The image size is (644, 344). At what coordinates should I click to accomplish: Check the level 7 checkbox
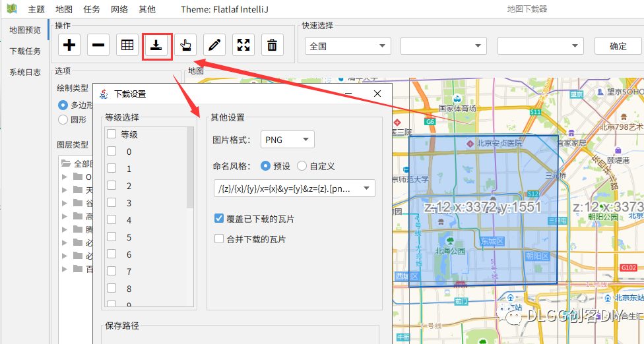click(112, 271)
